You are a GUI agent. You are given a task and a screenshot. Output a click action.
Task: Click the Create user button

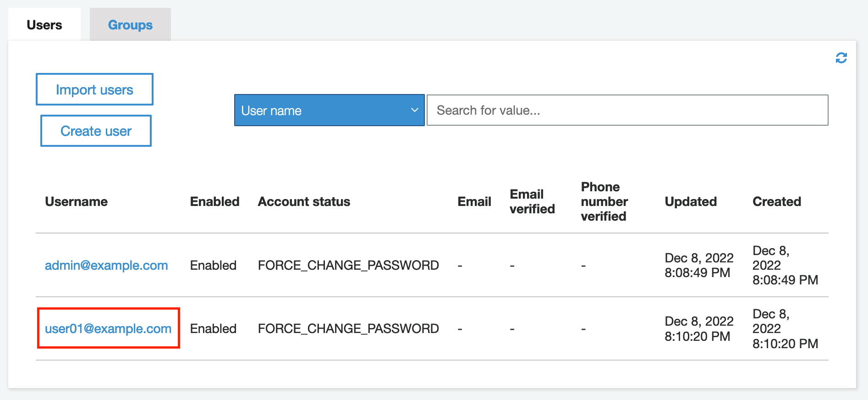coord(96,131)
